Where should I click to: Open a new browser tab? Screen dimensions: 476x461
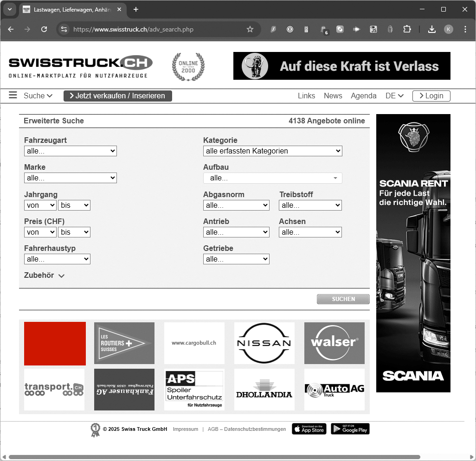pyautogui.click(x=136, y=9)
